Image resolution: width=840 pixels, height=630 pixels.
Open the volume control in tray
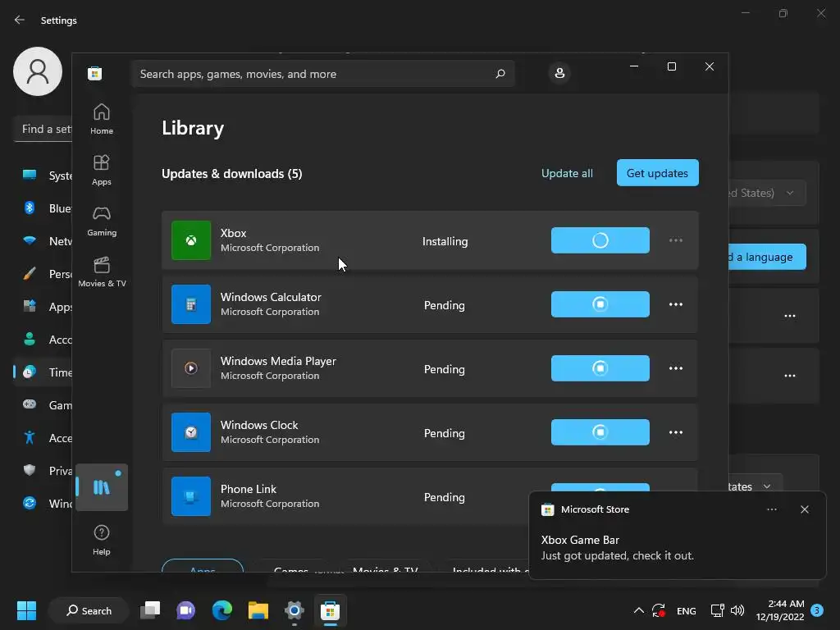tap(737, 610)
